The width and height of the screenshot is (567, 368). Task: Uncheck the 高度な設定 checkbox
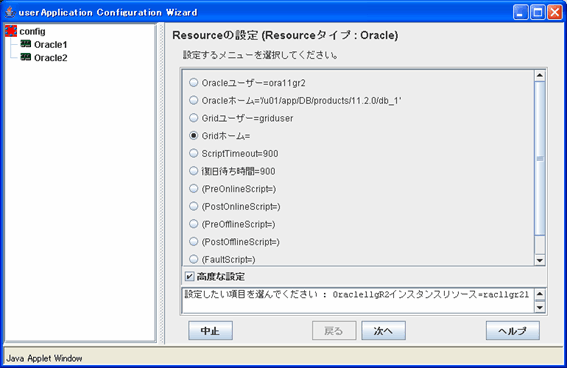pos(189,277)
